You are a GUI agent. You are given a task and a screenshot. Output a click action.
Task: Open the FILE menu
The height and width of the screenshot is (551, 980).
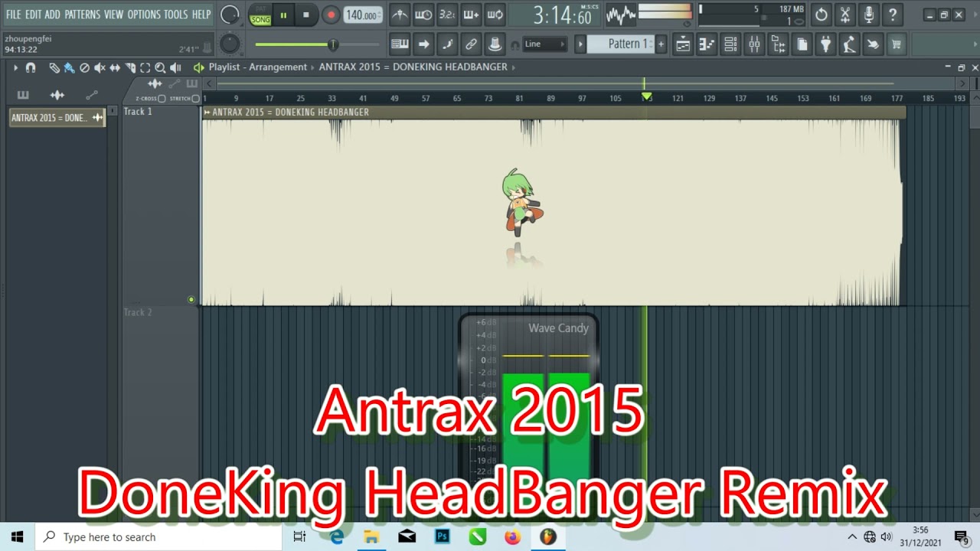click(13, 15)
